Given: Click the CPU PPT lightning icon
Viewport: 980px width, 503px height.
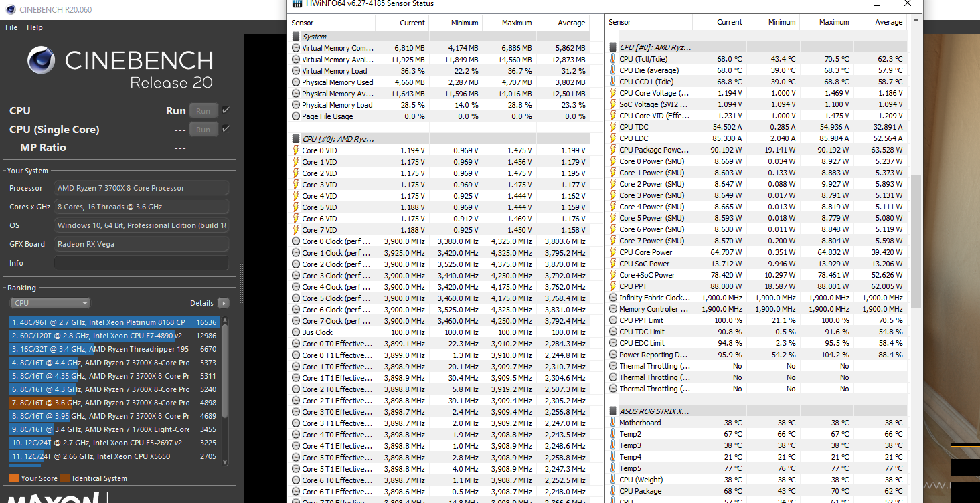Looking at the screenshot, I should [613, 286].
